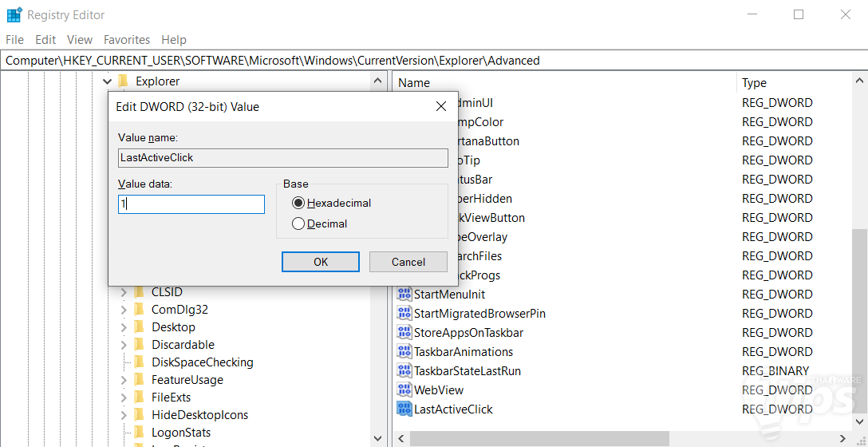
Task: Expand the ComDlg32 key
Action: coord(124,310)
